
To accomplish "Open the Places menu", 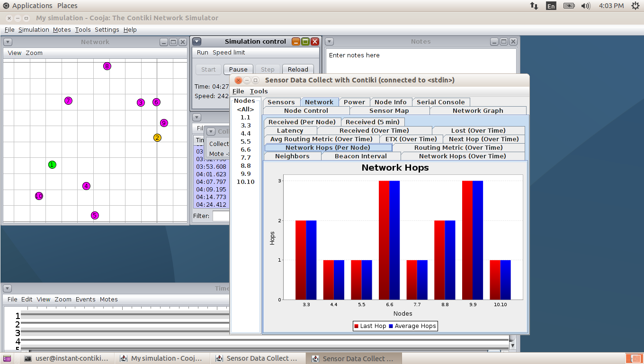I will pos(67,6).
